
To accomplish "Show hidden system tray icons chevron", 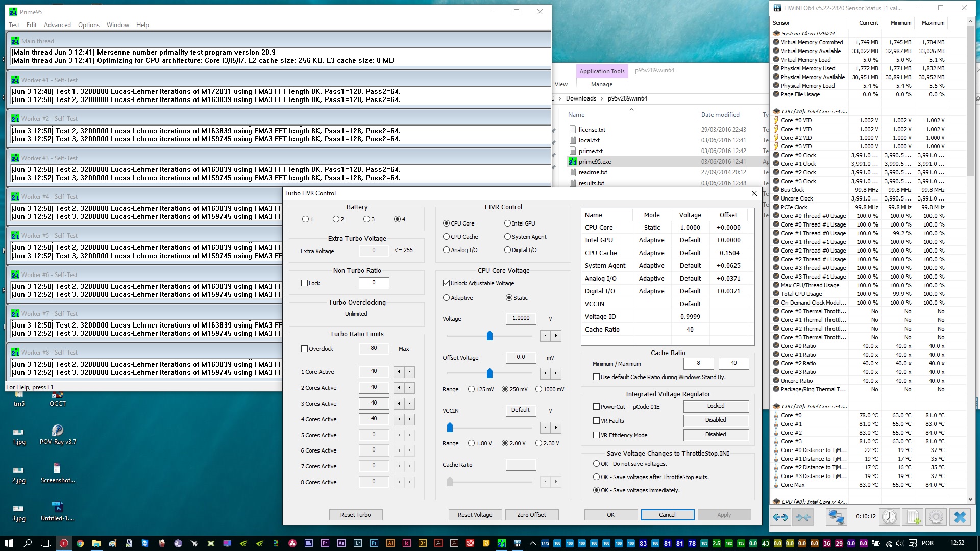I will tap(532, 543).
